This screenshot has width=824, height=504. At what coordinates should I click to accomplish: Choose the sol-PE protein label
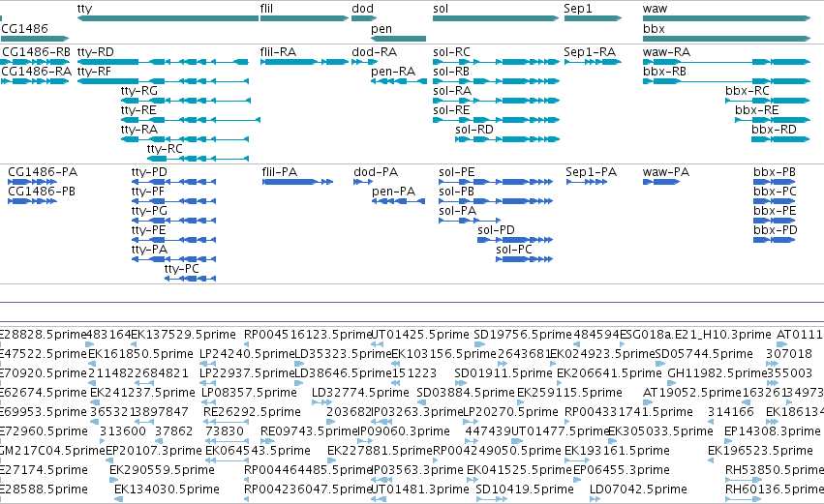pos(457,171)
